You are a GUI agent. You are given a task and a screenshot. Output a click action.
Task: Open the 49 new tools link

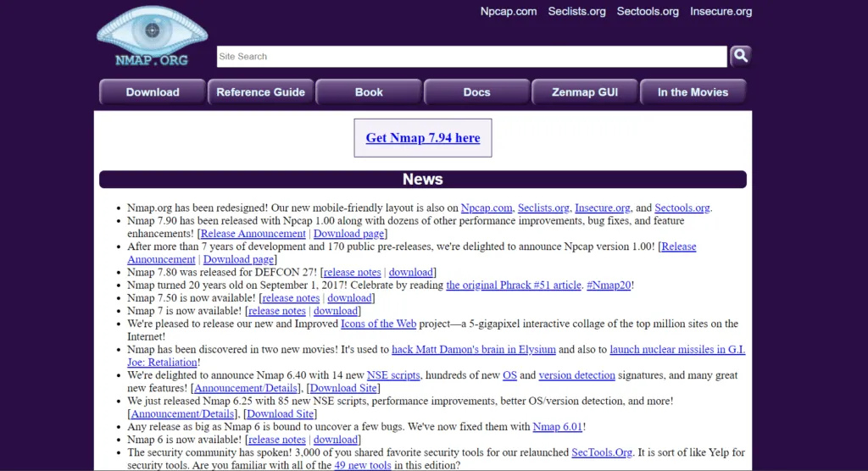[x=362, y=465]
